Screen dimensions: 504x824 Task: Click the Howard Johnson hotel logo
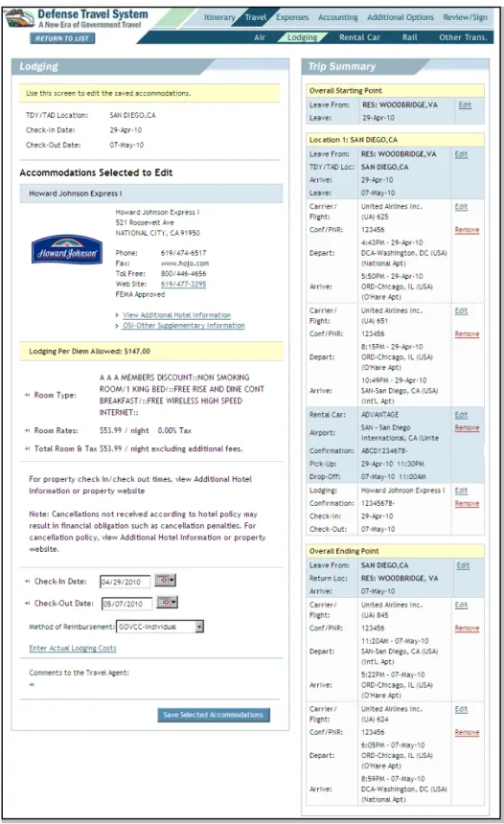67,250
